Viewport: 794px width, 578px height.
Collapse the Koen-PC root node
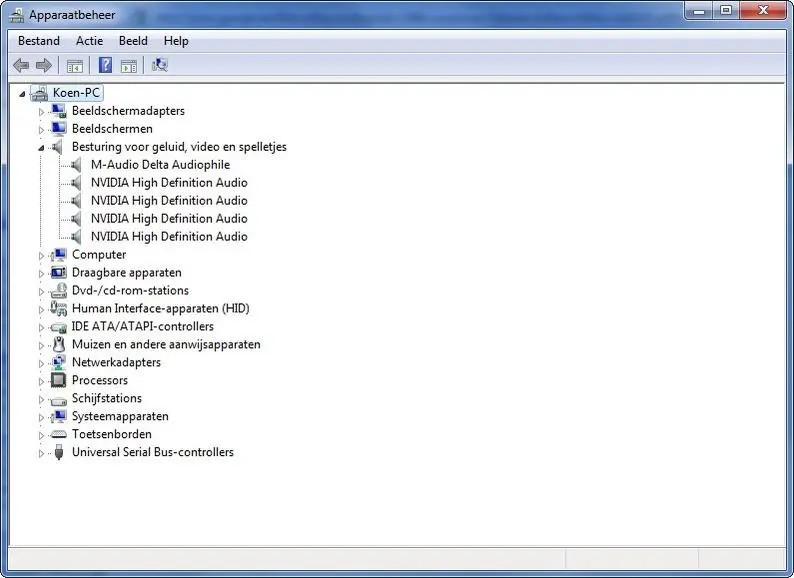pyautogui.click(x=22, y=94)
